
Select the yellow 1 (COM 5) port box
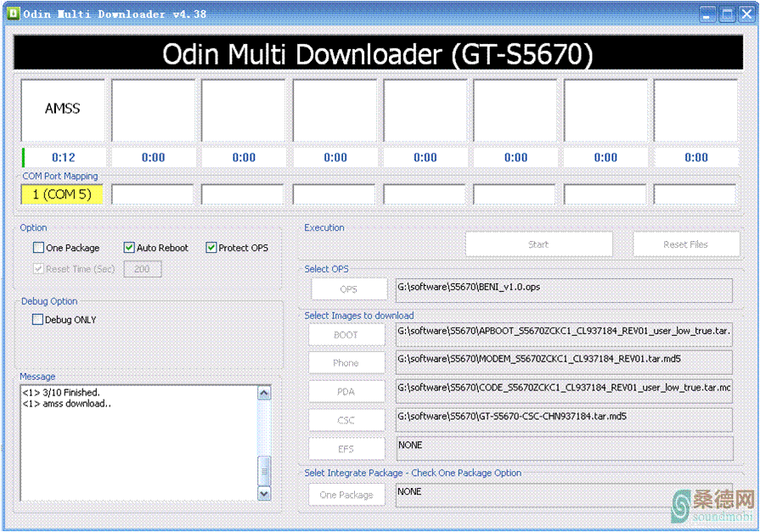(62, 194)
